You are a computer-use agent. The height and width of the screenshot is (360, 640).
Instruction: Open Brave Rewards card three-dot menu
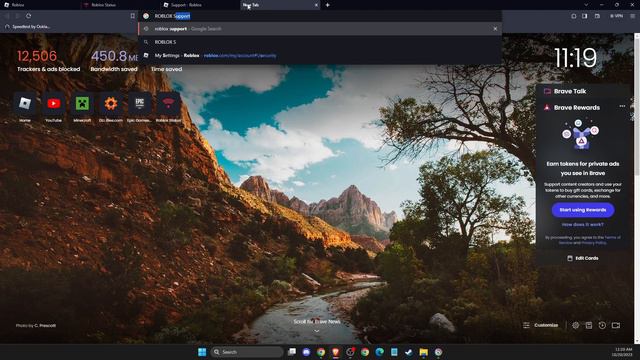[x=622, y=106]
